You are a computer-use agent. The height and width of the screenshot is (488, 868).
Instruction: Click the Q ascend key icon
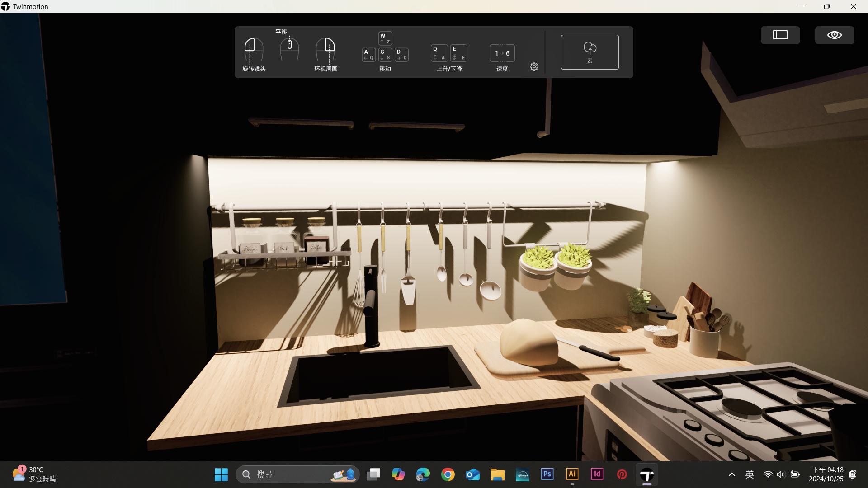pos(439,53)
